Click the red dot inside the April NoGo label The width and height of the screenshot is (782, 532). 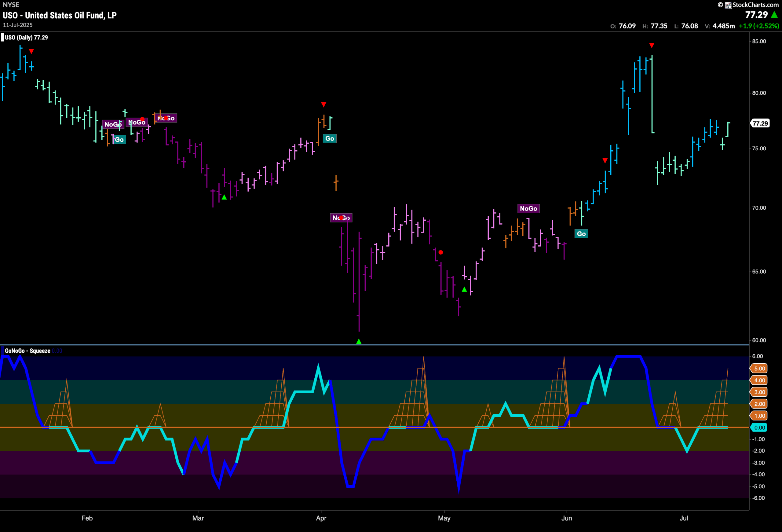[x=342, y=218]
